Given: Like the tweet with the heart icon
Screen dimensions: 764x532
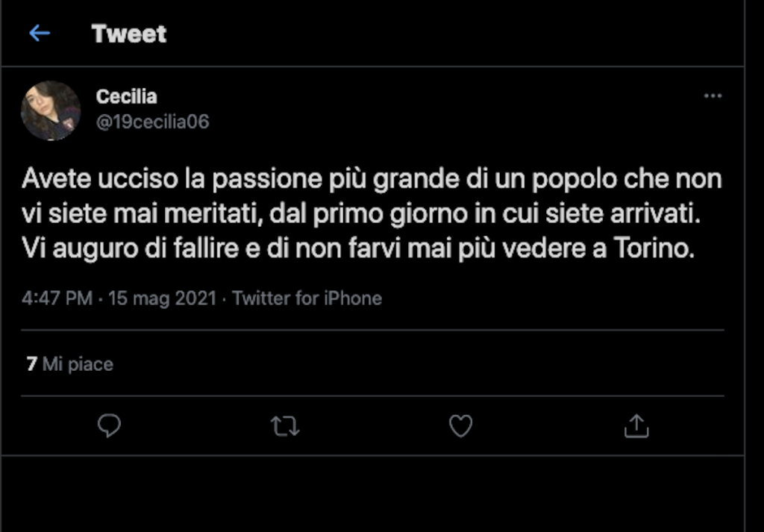Looking at the screenshot, I should click(460, 426).
